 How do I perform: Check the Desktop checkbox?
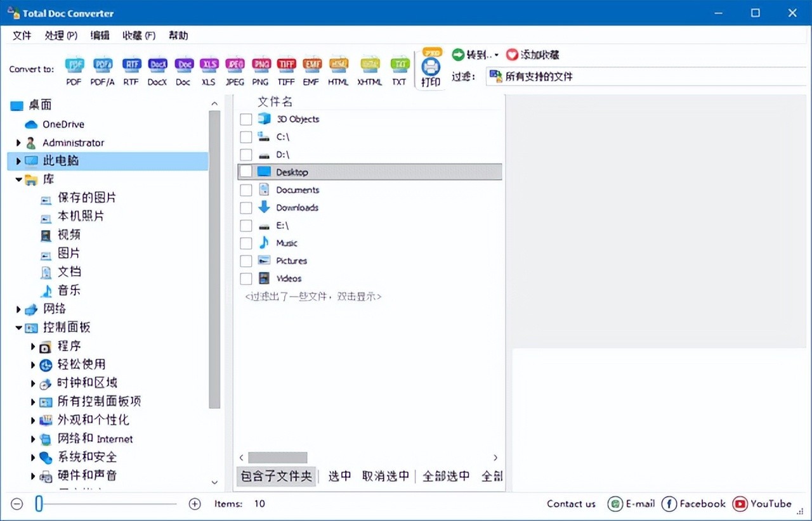tap(246, 172)
